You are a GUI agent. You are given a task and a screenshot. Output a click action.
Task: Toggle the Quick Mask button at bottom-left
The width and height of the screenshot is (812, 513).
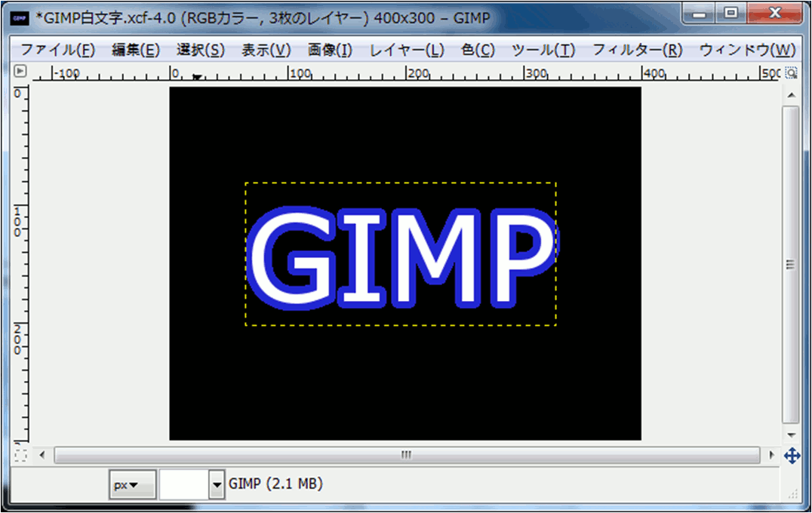[20, 455]
